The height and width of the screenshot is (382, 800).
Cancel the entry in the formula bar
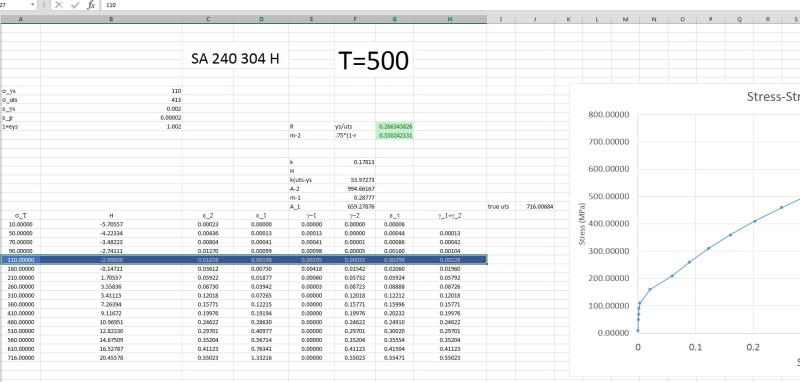tap(59, 5)
